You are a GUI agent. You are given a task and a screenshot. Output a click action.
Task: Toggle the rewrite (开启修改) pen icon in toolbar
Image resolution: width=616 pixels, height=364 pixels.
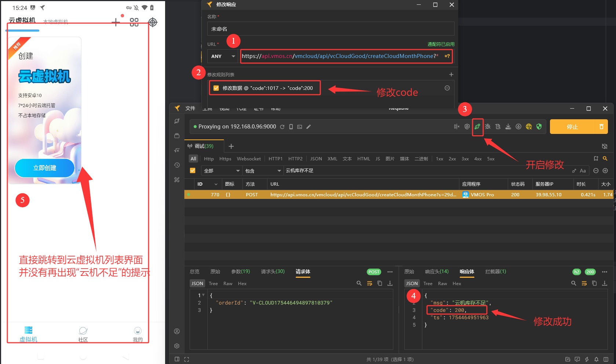pyautogui.click(x=477, y=127)
